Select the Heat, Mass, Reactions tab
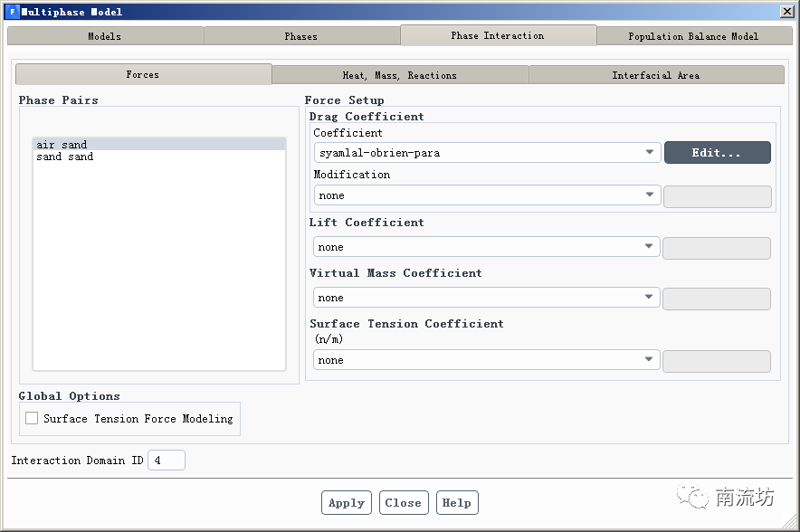The image size is (800, 532). 399,75
